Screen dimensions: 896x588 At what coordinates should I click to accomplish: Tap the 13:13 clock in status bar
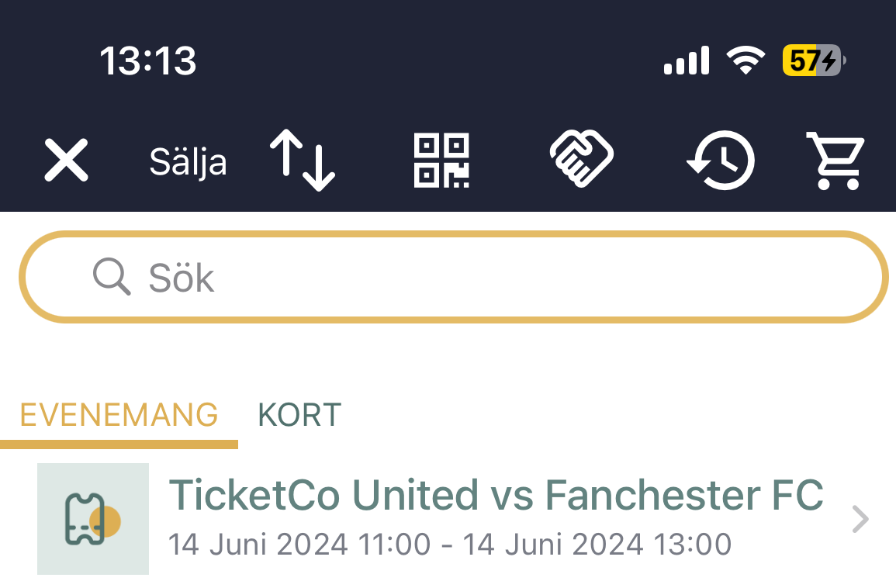click(148, 61)
